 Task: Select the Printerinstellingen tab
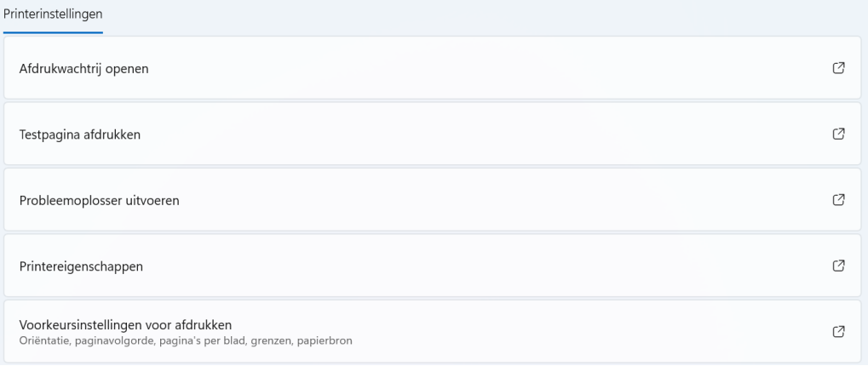pyautogui.click(x=53, y=14)
